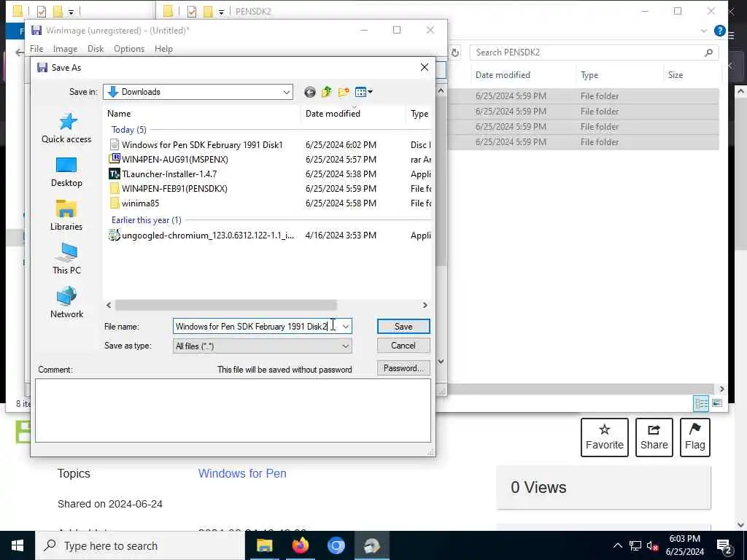Click in the Comment text area

tap(233, 411)
